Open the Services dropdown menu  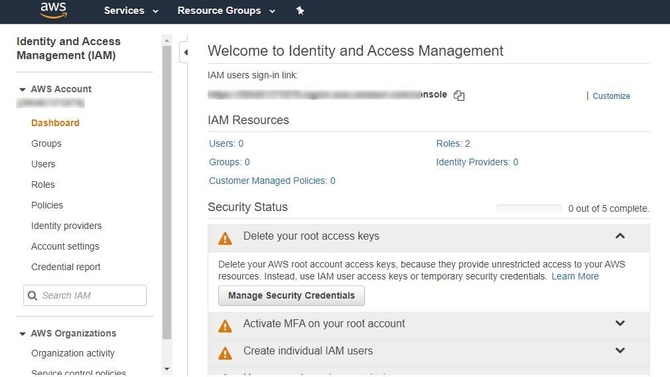click(x=131, y=11)
